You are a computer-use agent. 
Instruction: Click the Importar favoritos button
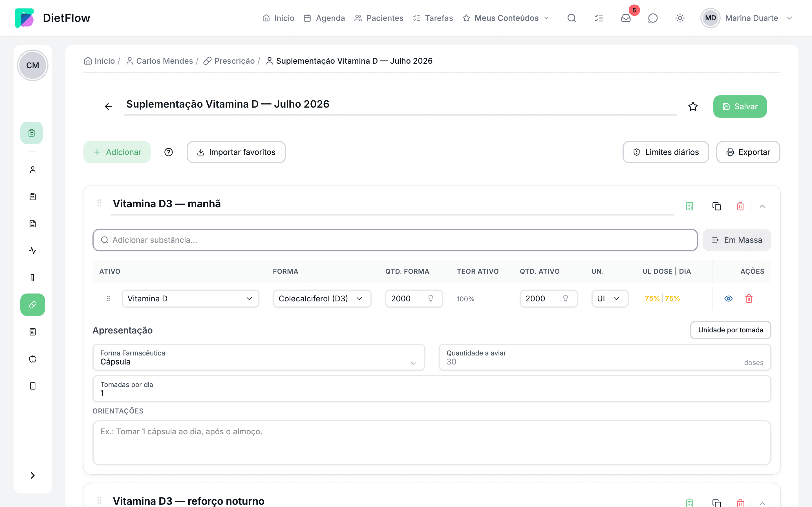(236, 152)
